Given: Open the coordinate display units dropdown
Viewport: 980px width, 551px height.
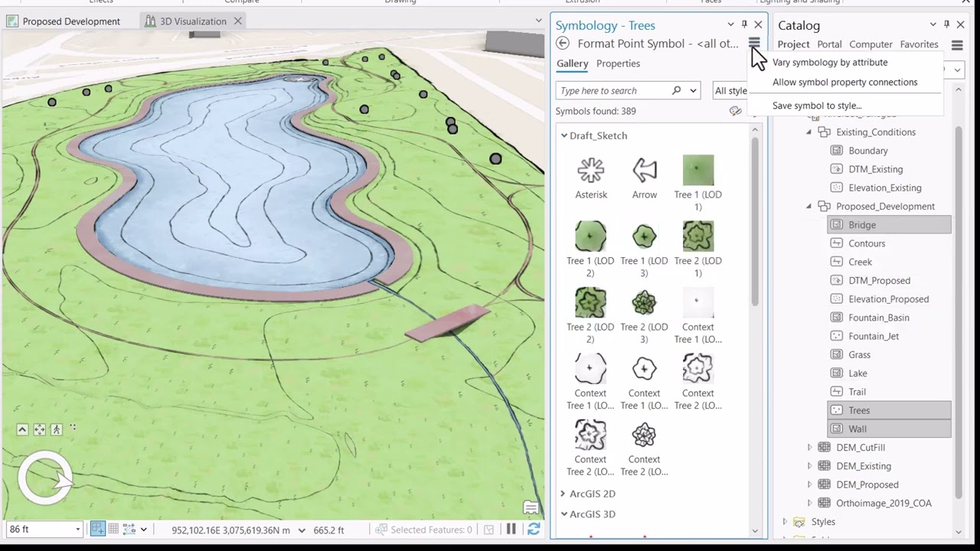Looking at the screenshot, I should [x=301, y=530].
